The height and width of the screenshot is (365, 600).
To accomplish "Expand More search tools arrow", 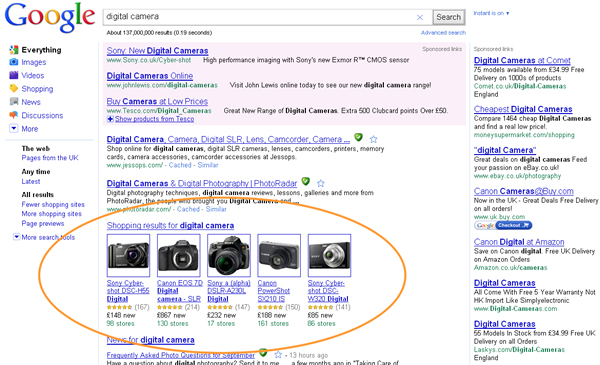I will pos(16,237).
